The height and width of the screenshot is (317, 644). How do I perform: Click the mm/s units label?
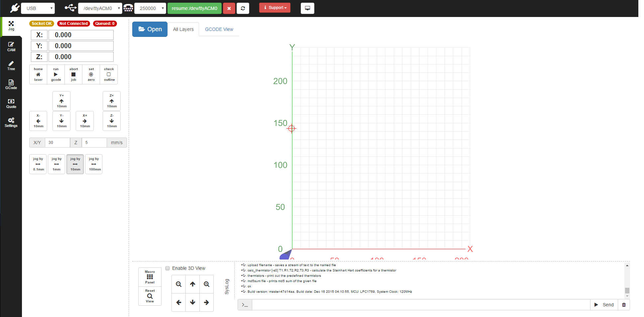pyautogui.click(x=117, y=143)
